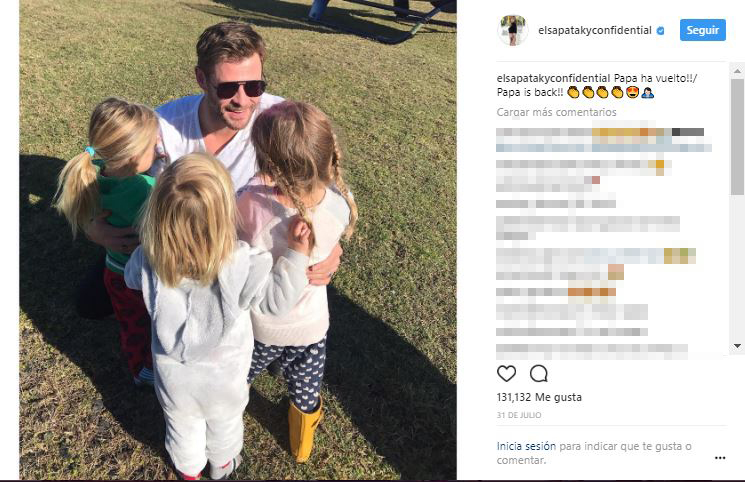Expand comments with Cargar más comentarios
Viewport: 745px width, 482px height.
click(556, 112)
